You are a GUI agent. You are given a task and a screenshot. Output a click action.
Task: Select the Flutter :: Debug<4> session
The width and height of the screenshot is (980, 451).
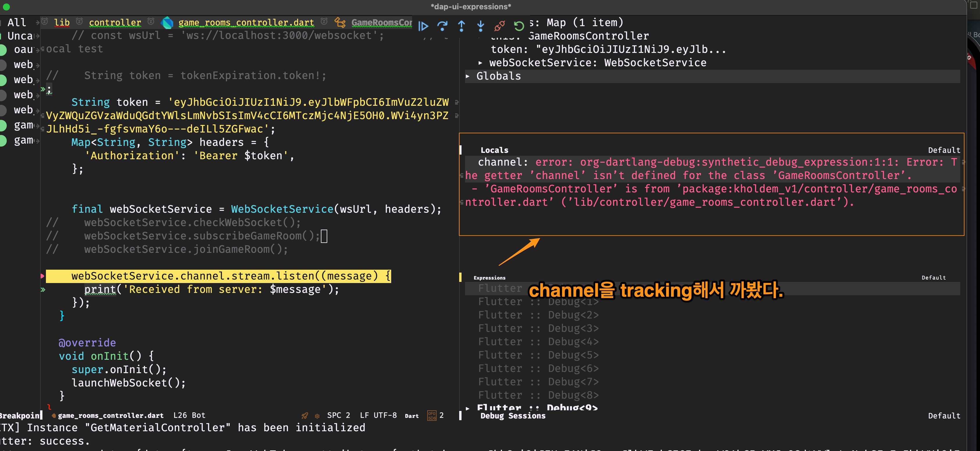[x=538, y=341]
